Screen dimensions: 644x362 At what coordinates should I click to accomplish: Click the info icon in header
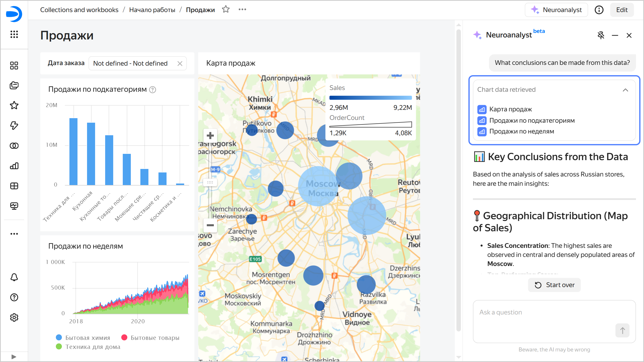(x=599, y=10)
